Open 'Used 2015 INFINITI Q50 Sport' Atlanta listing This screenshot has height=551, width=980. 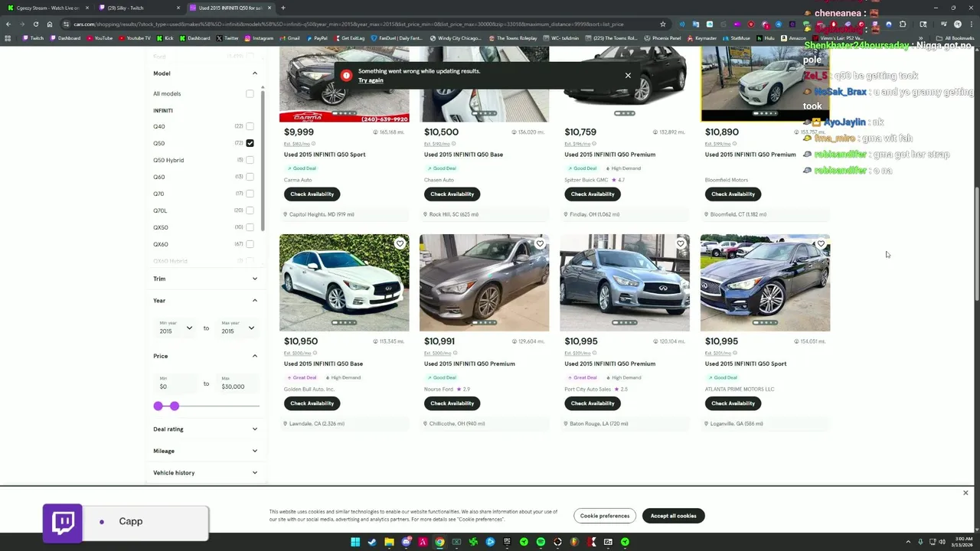click(x=746, y=364)
